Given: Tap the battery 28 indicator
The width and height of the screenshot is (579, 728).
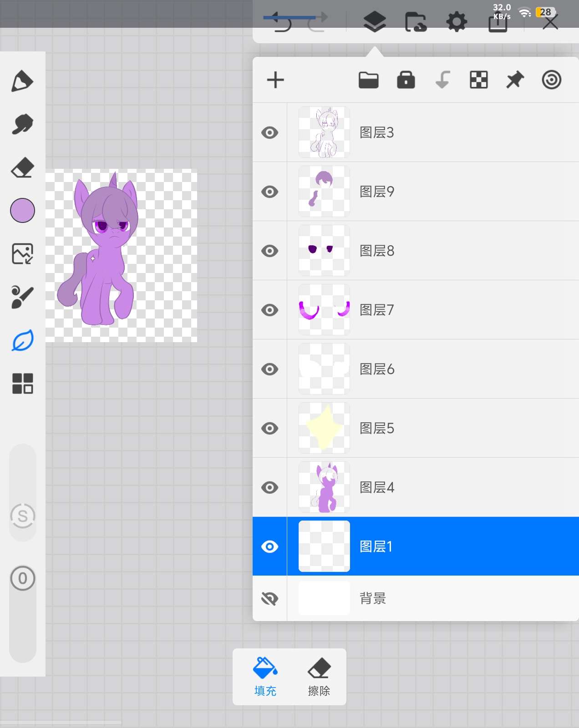Looking at the screenshot, I should click(x=545, y=12).
